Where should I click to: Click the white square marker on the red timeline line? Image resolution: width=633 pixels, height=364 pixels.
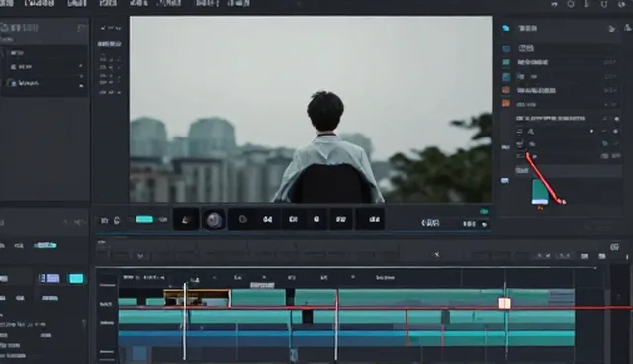click(x=505, y=303)
